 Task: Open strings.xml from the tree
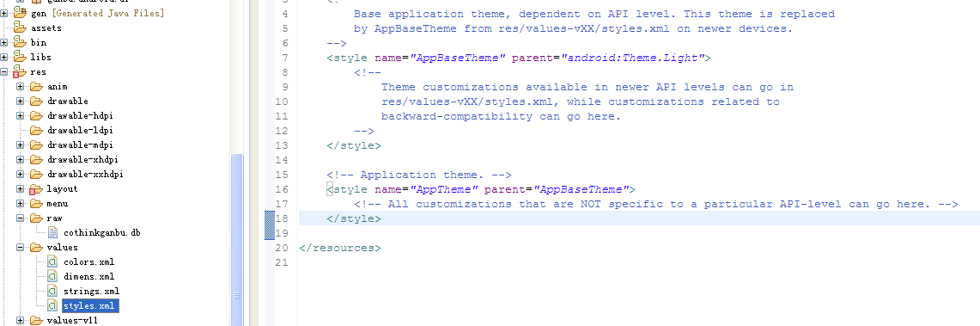(x=91, y=291)
